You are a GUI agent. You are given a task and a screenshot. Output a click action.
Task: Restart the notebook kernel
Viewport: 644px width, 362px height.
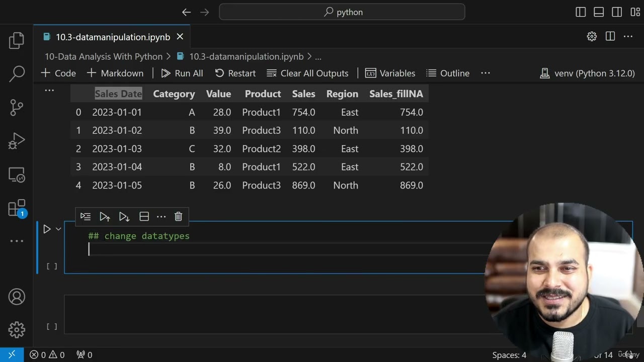235,73
